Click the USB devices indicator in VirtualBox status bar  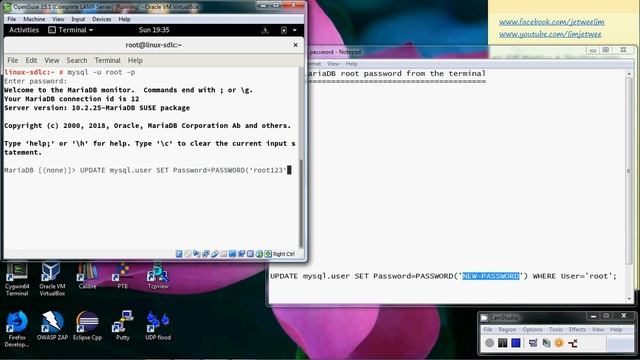pos(215,254)
